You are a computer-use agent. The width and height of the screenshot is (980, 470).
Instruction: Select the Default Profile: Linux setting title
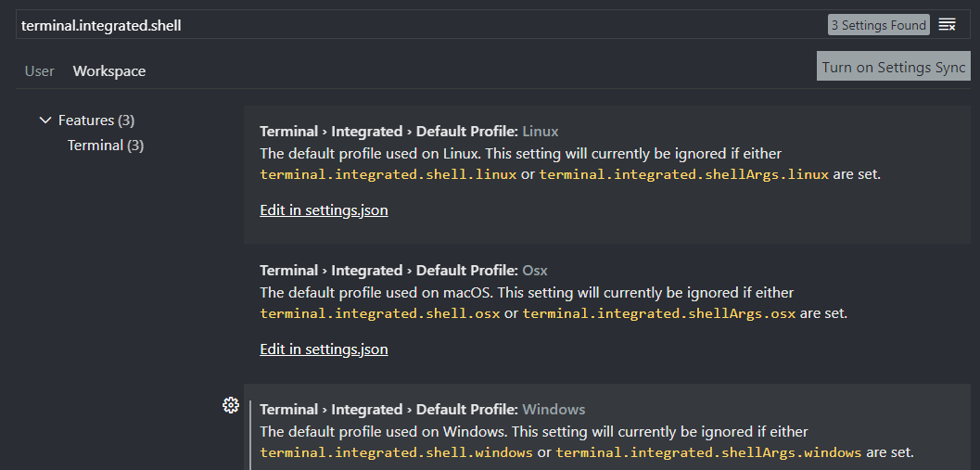click(x=409, y=132)
